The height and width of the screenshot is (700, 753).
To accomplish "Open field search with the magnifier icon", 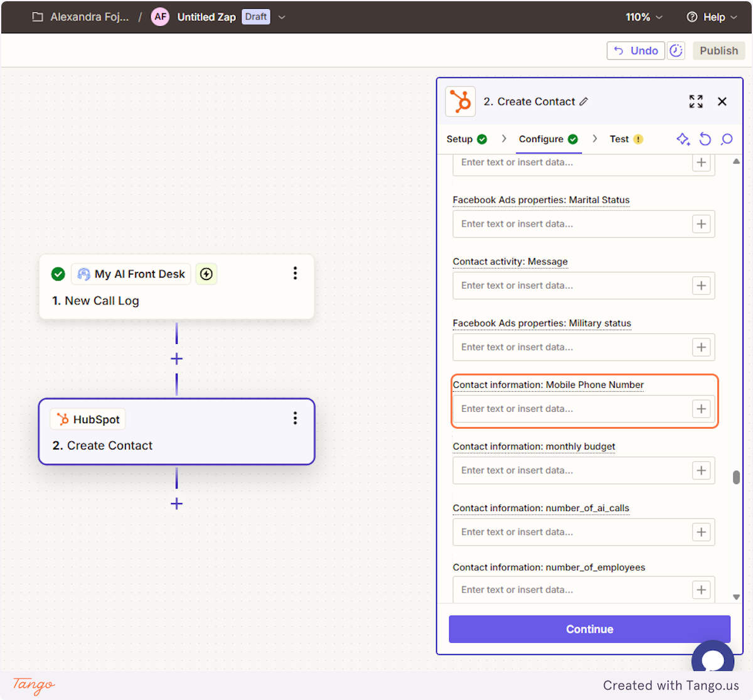I will pyautogui.click(x=727, y=139).
